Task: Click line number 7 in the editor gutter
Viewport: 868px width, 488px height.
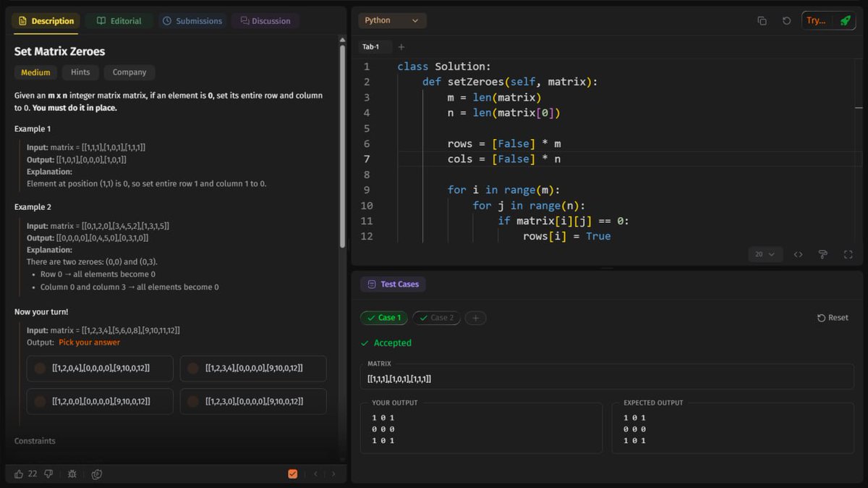Action: click(367, 159)
